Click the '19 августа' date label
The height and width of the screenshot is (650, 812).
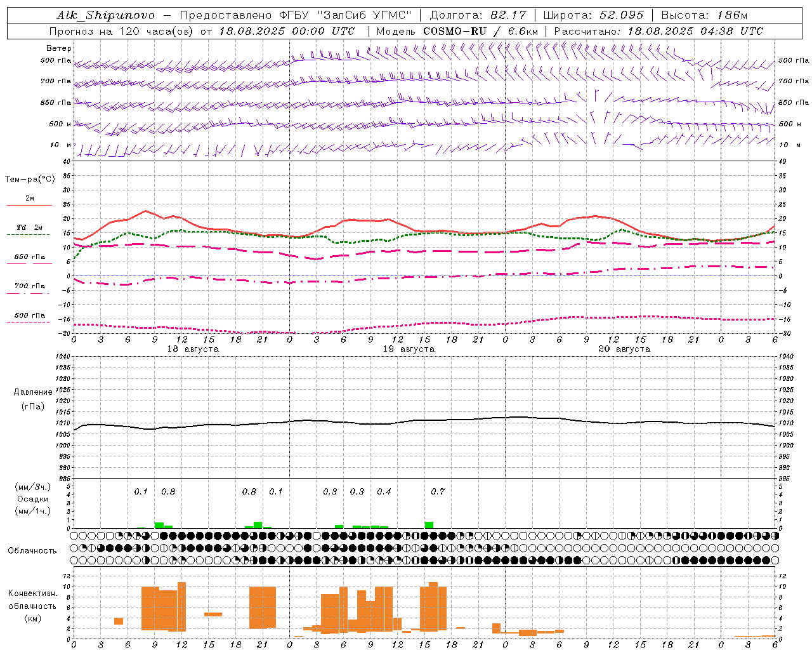(x=409, y=349)
